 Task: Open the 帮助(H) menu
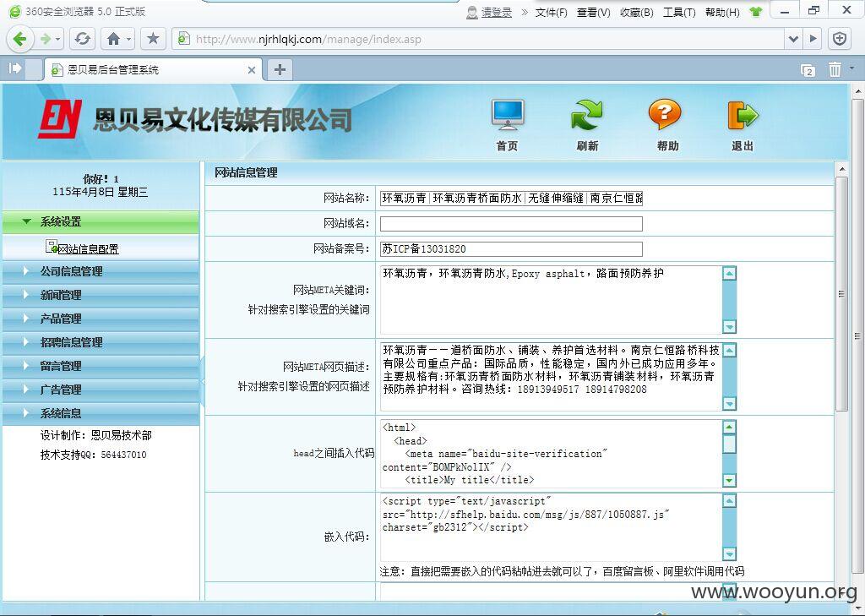722,12
